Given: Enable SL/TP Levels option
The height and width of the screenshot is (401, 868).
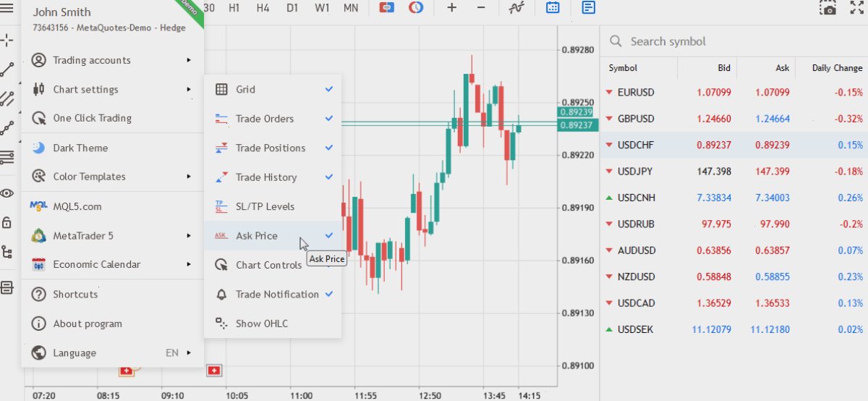Looking at the screenshot, I should (273, 206).
